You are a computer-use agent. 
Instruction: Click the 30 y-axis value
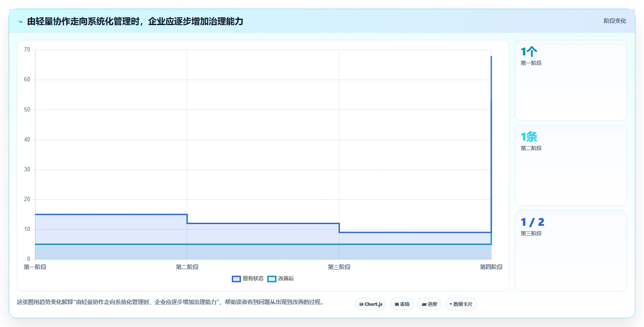tap(27, 169)
